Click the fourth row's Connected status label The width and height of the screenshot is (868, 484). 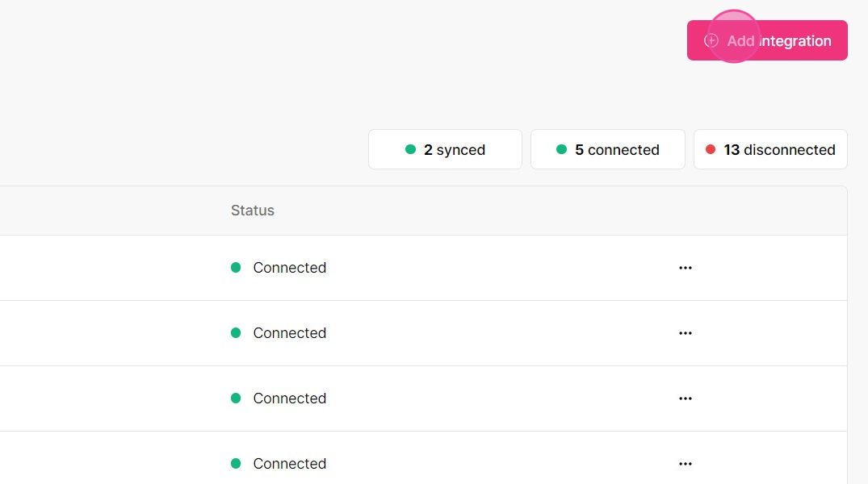point(290,464)
